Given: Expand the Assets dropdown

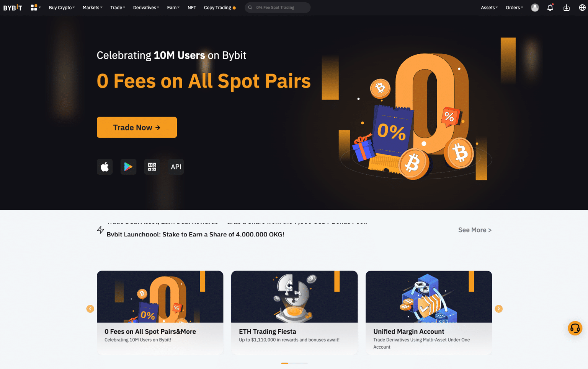Looking at the screenshot, I should [x=489, y=8].
